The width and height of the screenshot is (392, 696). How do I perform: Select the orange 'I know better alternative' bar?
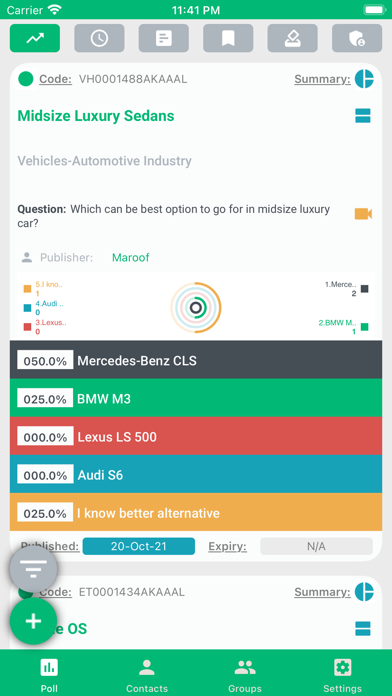click(x=196, y=513)
